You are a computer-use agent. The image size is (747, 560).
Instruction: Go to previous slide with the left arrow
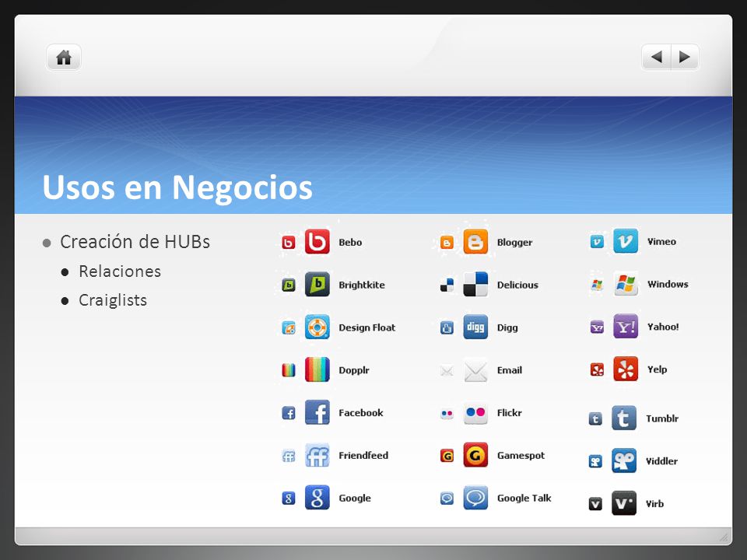click(x=657, y=57)
